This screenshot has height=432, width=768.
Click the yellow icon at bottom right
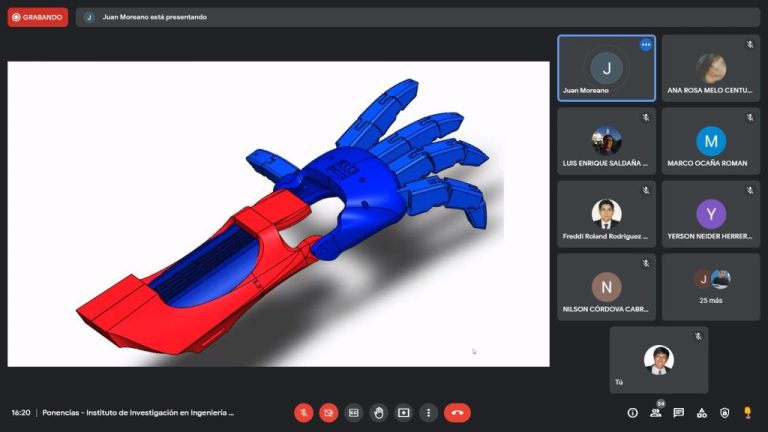[748, 412]
